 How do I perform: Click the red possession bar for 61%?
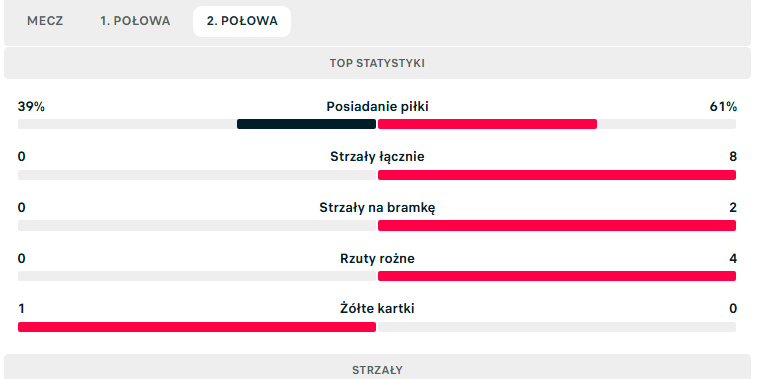click(487, 124)
